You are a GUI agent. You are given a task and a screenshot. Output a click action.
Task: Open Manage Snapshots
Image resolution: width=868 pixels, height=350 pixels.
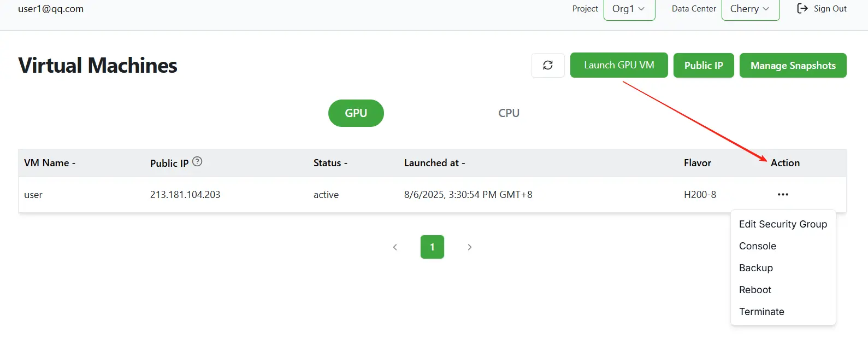click(x=793, y=66)
